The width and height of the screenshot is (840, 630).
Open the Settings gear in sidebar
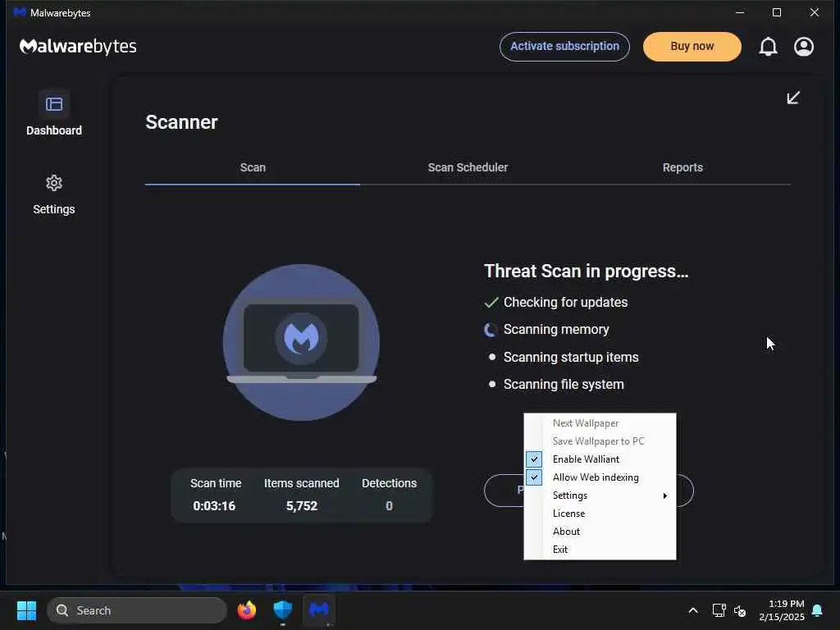pyautogui.click(x=53, y=183)
